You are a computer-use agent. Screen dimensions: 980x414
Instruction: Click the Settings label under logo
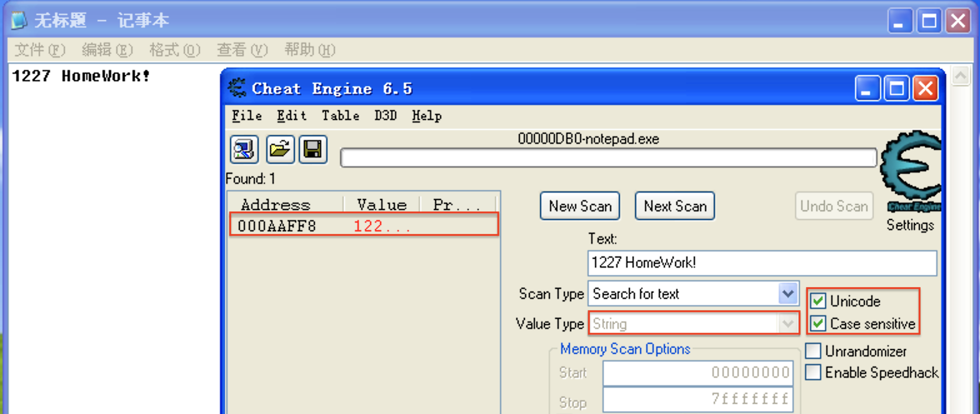pyautogui.click(x=910, y=225)
